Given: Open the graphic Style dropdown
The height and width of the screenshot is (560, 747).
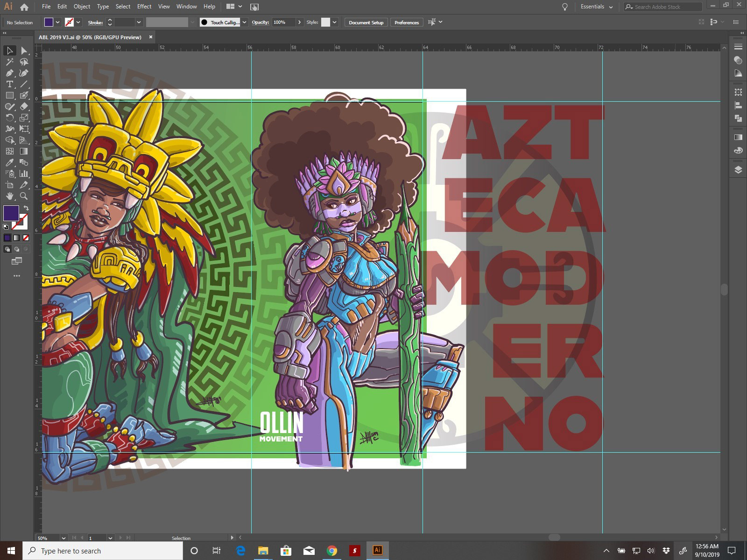Looking at the screenshot, I should point(334,22).
